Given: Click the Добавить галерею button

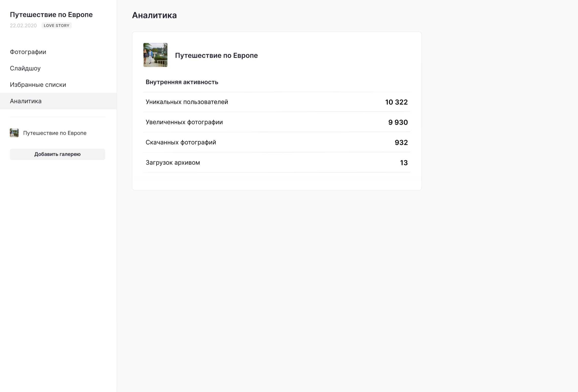Looking at the screenshot, I should pyautogui.click(x=57, y=154).
